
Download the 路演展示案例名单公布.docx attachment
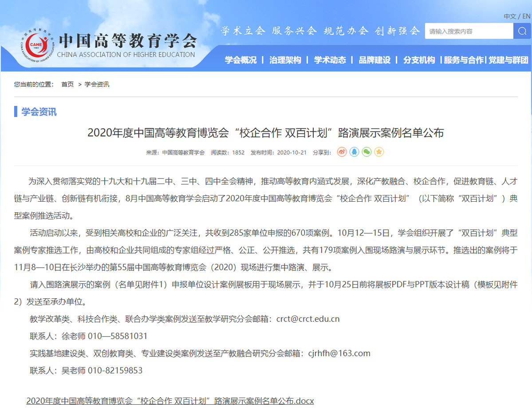170,401
